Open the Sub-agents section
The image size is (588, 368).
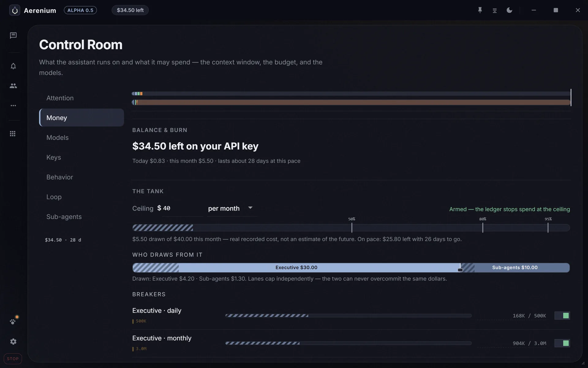tap(81, 217)
